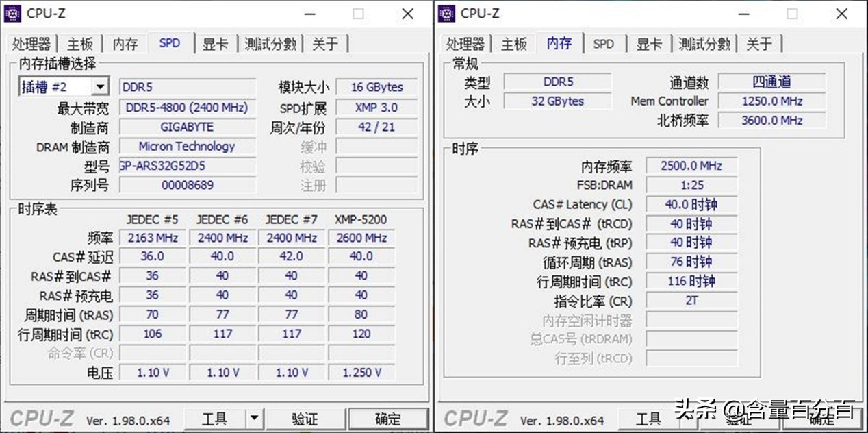Click the CPU-Z logo in the right title bar
The height and width of the screenshot is (433, 868).
(x=447, y=13)
